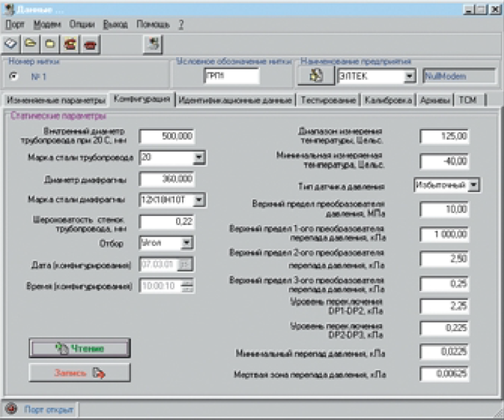Click the application icon in title bar
The width and height of the screenshot is (504, 420).
pos(9,9)
